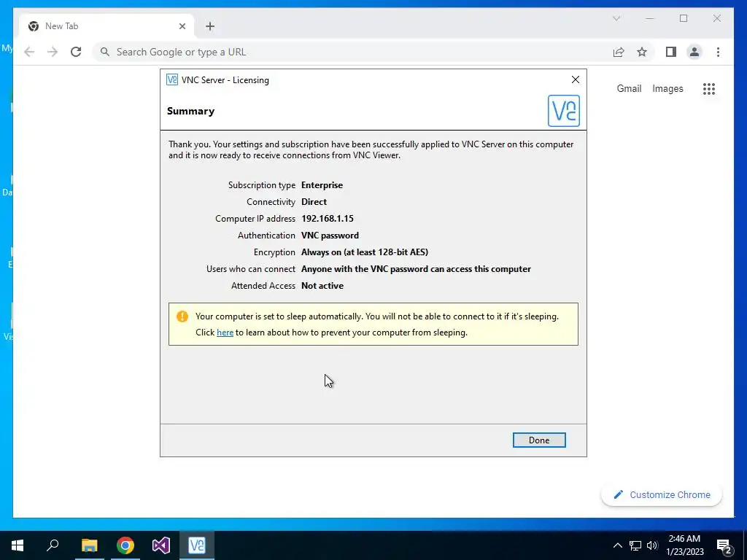Open Windows taskbar search
This screenshot has height=560, width=747.
(53, 545)
